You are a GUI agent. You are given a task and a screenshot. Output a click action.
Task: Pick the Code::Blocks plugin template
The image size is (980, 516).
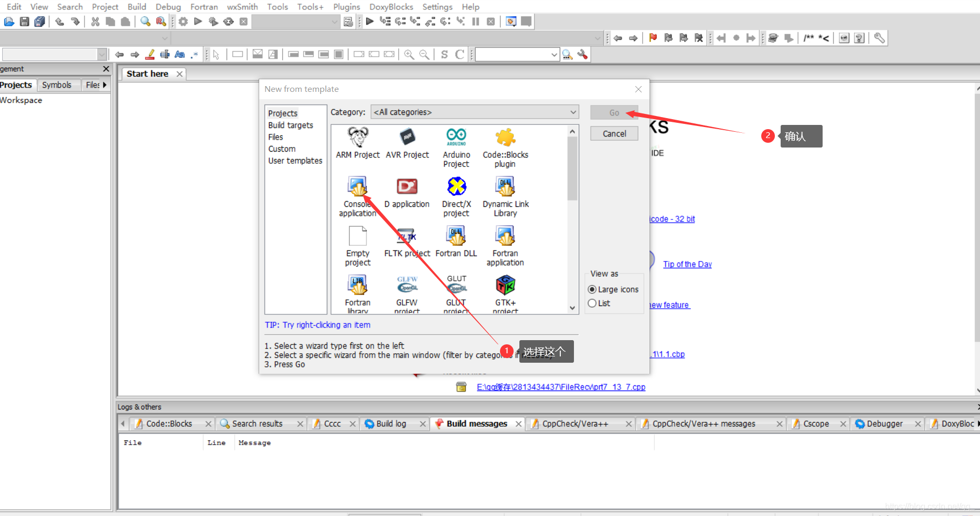(x=505, y=148)
